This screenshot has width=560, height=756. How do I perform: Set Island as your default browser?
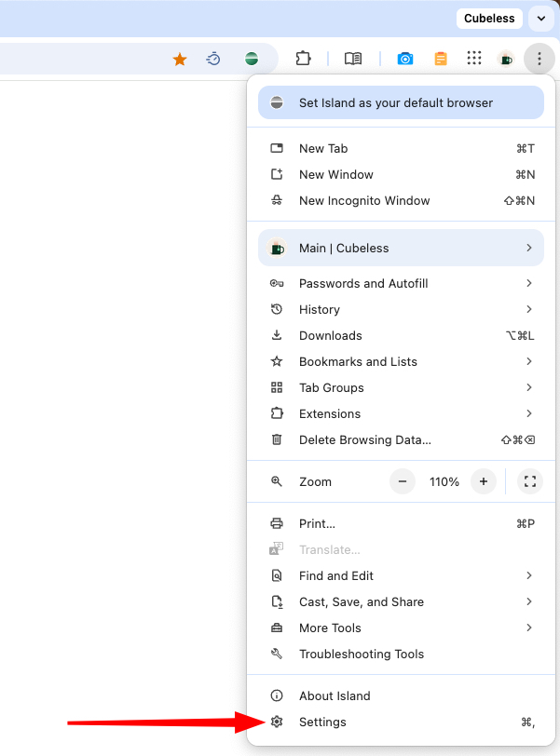tap(401, 102)
